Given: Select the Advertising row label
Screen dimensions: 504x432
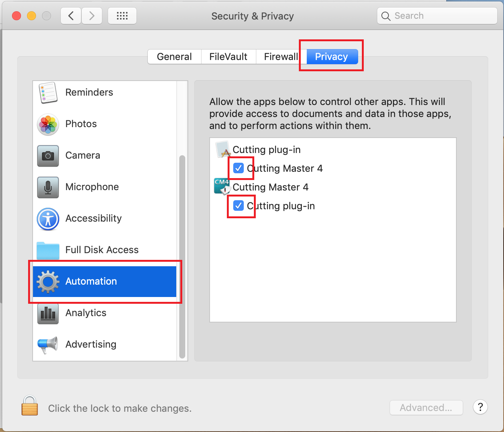Looking at the screenshot, I should pos(91,344).
